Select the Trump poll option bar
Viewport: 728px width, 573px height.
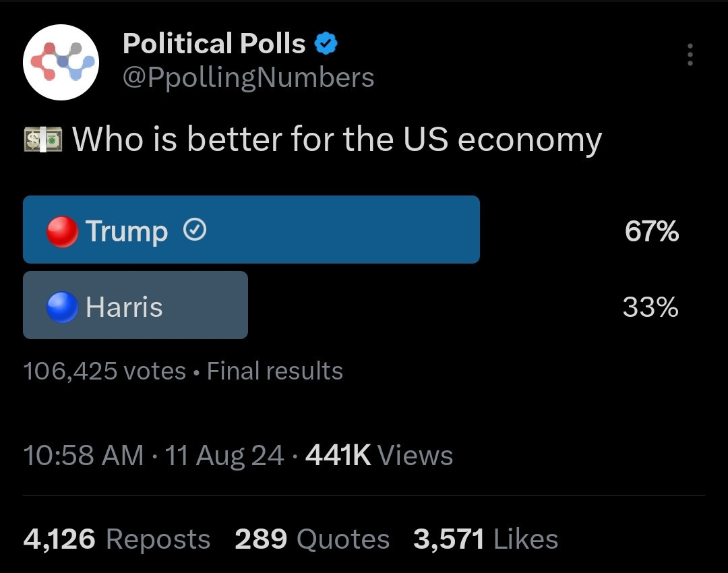click(x=251, y=229)
